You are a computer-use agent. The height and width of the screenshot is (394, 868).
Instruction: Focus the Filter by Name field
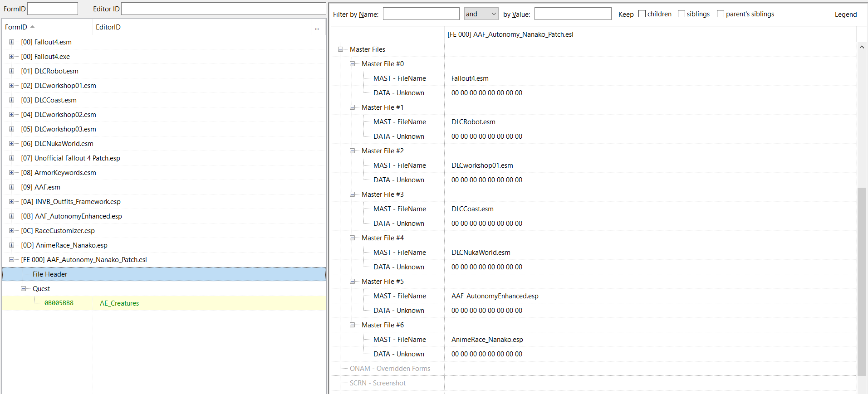(421, 14)
